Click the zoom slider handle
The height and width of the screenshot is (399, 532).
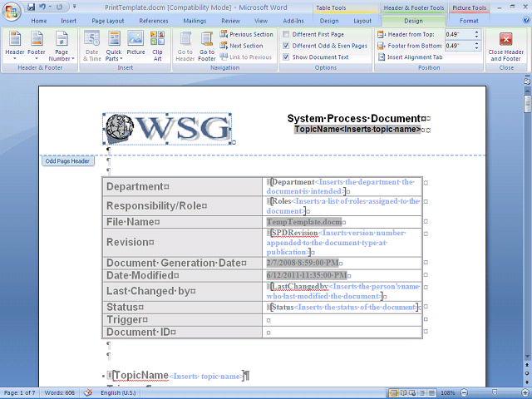495,393
